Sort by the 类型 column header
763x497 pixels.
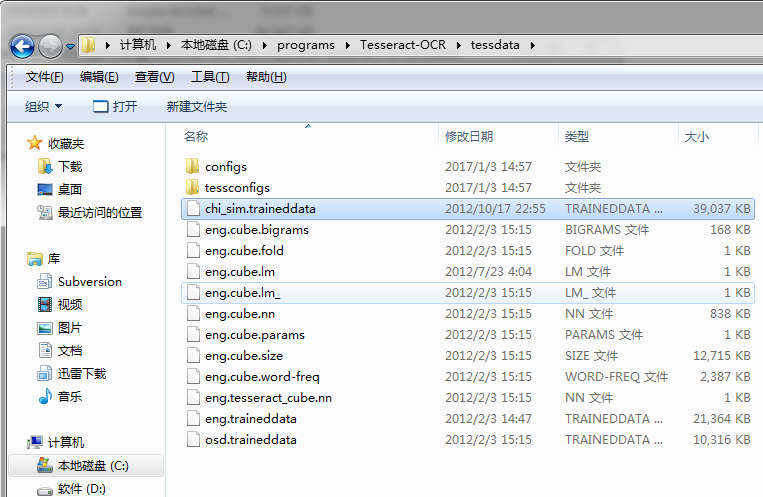click(577, 136)
